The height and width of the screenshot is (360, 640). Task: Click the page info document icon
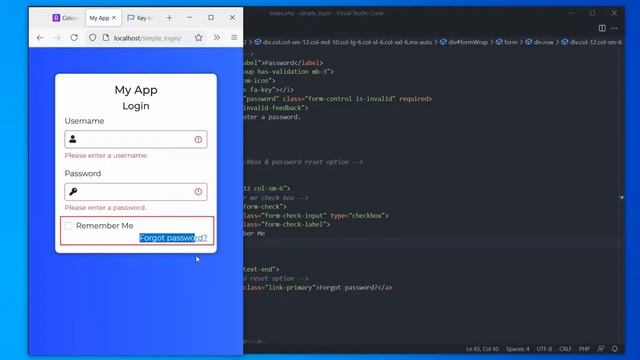coord(106,38)
